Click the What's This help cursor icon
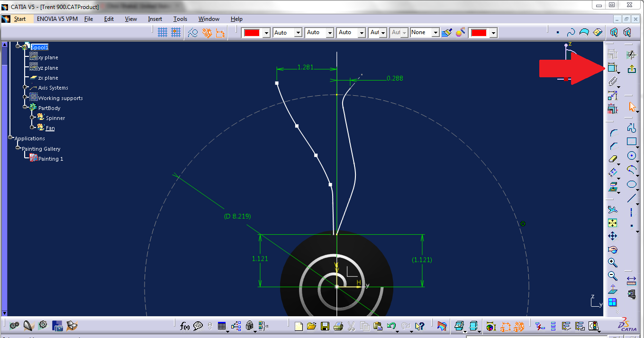The width and height of the screenshot is (644, 338). point(419,326)
